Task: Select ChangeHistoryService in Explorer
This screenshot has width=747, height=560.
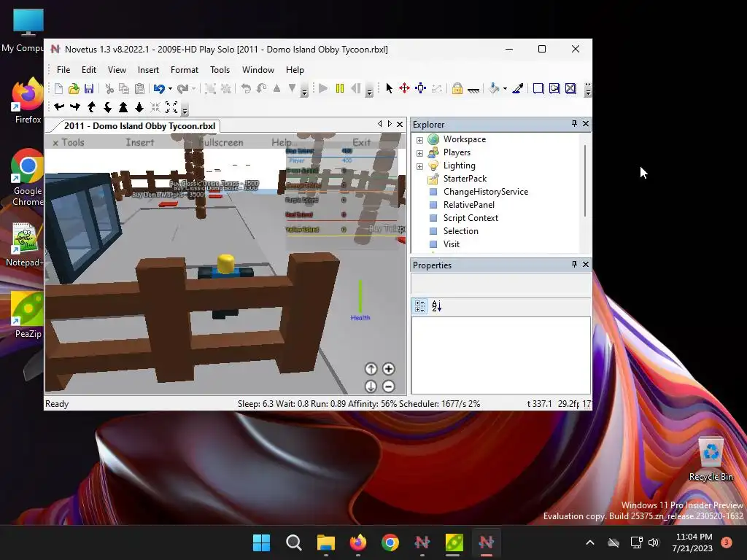Action: pos(485,192)
